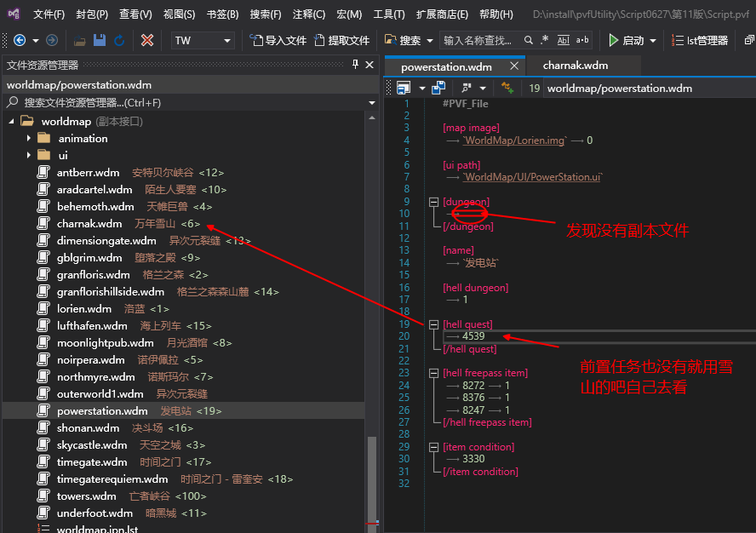Toggle the whole word a·b search option
The height and width of the screenshot is (533, 756).
pyautogui.click(x=582, y=40)
